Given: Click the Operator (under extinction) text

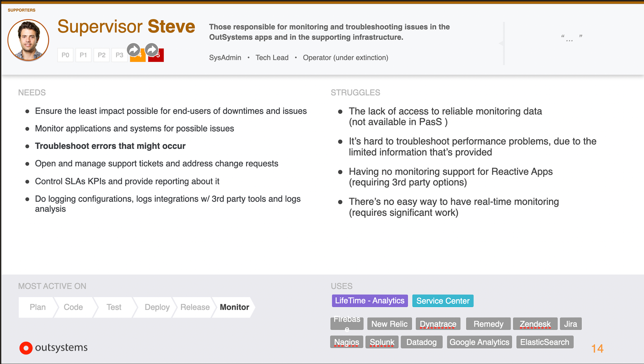Looking at the screenshot, I should click(x=345, y=58).
